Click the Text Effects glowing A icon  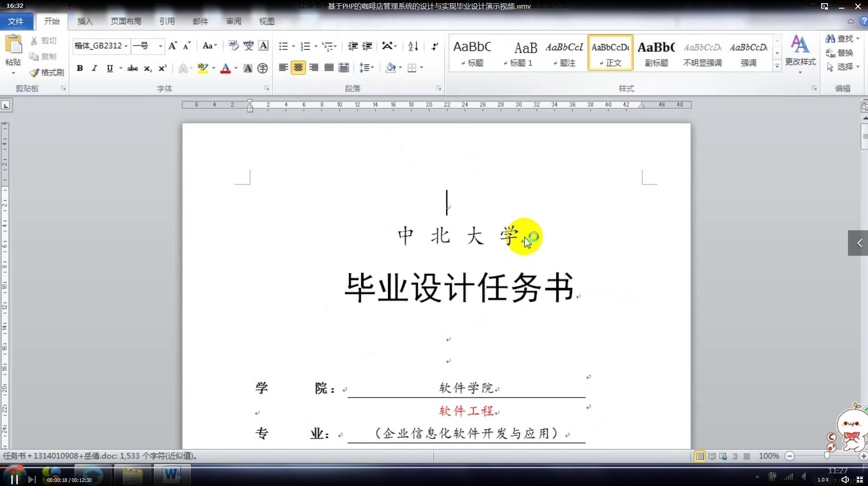coord(183,68)
